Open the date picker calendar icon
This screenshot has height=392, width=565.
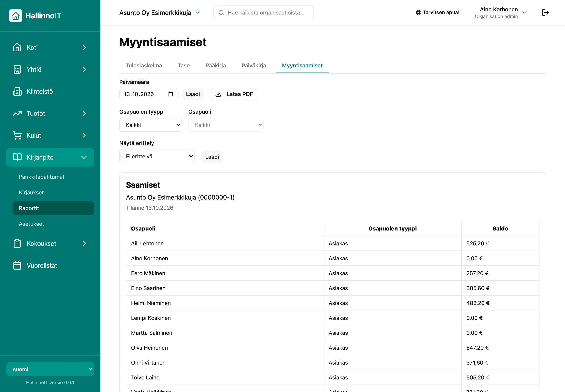point(171,94)
